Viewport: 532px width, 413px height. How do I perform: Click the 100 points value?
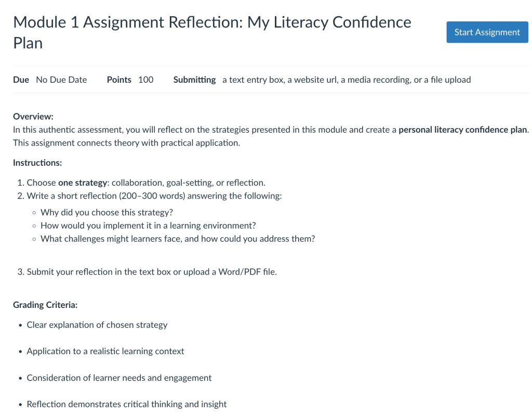[146, 80]
